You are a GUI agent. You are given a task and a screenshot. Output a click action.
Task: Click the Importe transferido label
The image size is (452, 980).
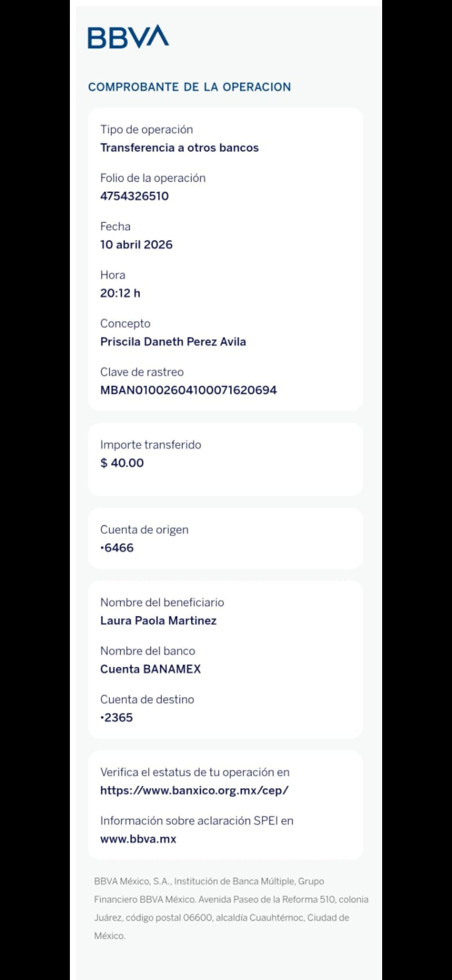click(x=151, y=445)
